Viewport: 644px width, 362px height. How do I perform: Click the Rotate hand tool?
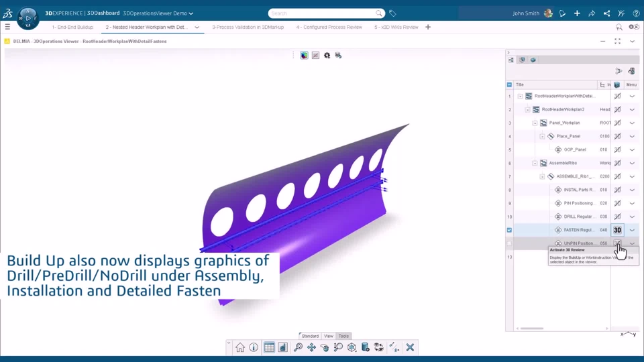(x=325, y=347)
